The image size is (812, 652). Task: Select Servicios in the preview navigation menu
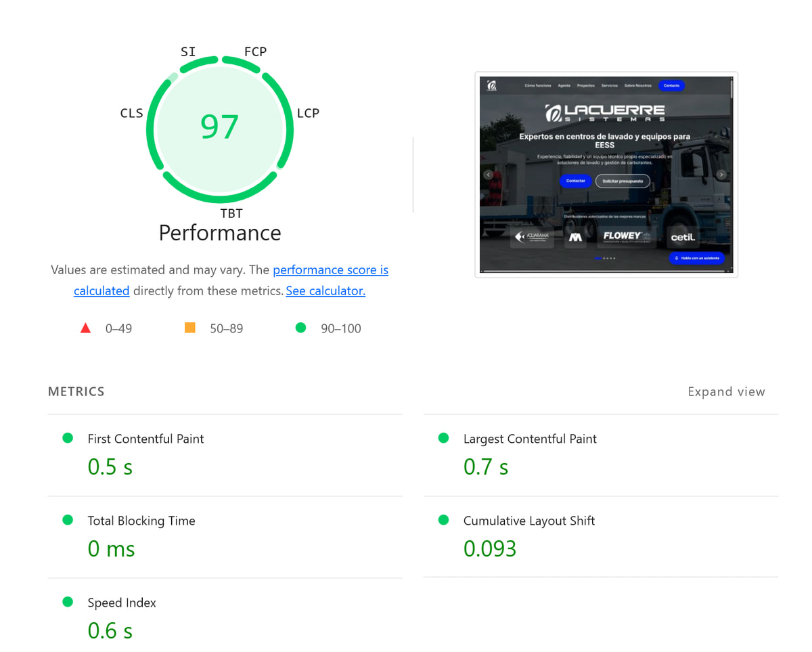tap(609, 85)
